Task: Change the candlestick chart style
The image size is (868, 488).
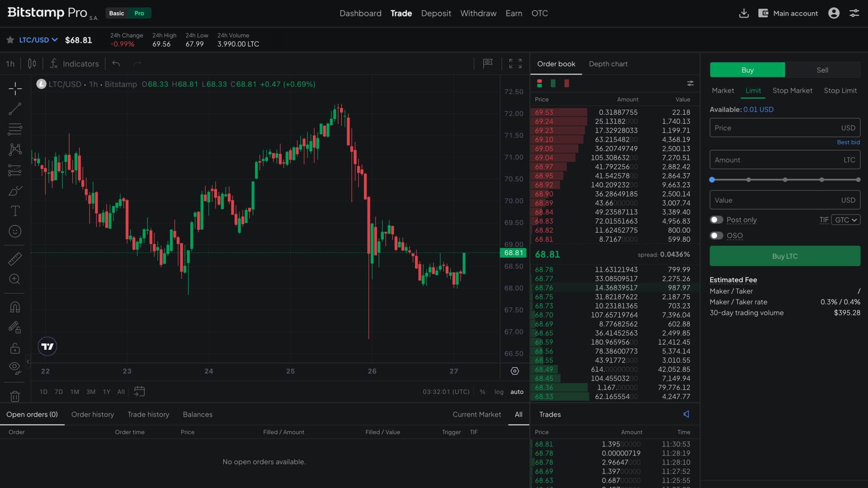Action: [32, 64]
